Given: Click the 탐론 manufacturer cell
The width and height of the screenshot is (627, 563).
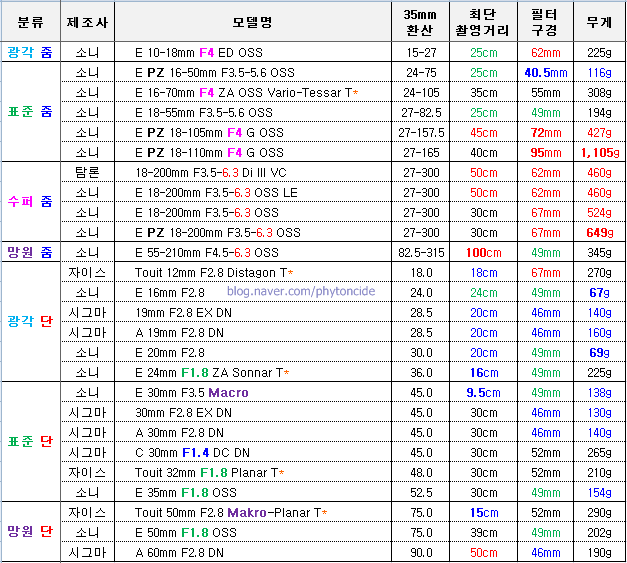Looking at the screenshot, I should pyautogui.click(x=87, y=172).
